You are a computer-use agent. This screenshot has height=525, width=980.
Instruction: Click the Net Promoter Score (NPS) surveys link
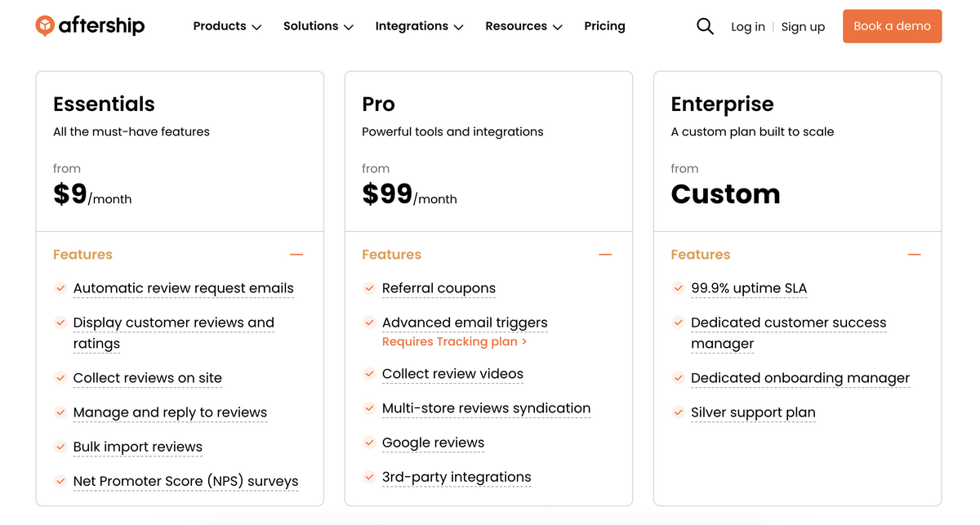(185, 481)
